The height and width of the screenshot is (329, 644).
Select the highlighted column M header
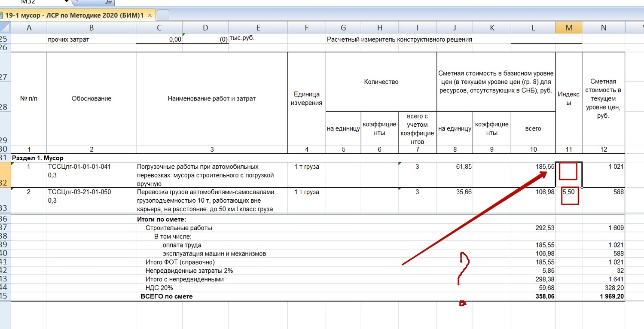(x=569, y=28)
